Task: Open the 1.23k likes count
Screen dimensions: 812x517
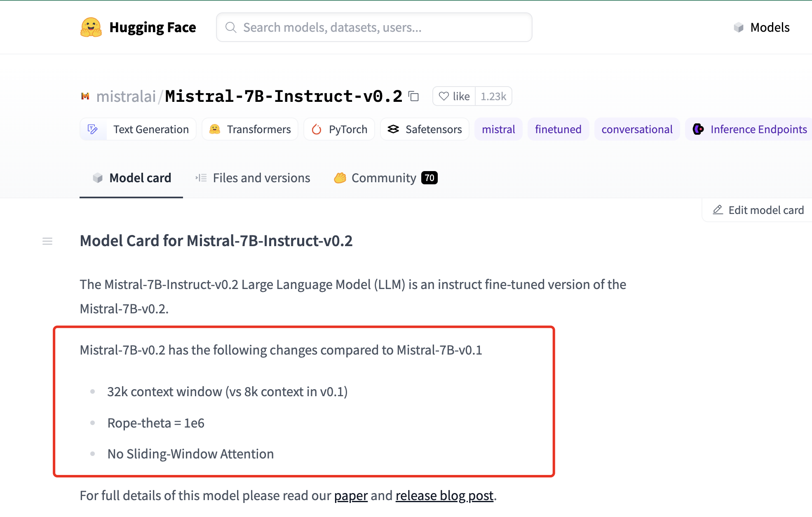Action: click(x=493, y=96)
